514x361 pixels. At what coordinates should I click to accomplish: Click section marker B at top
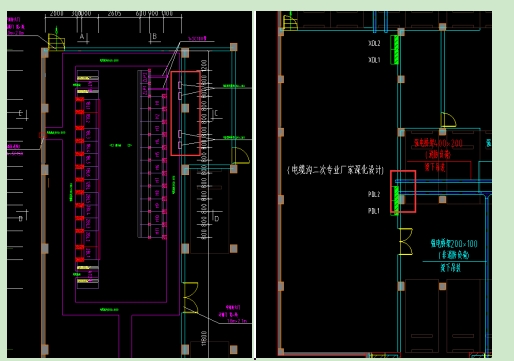coord(154,37)
